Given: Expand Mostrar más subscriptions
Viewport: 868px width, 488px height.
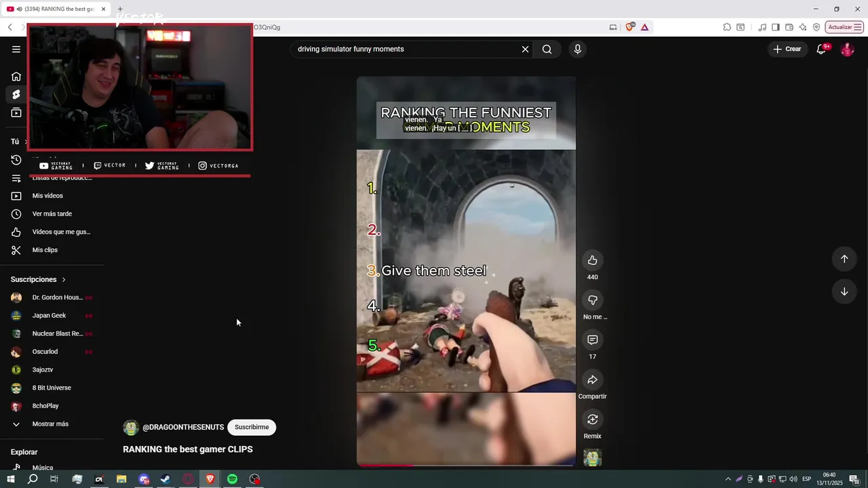Looking at the screenshot, I should pos(50,424).
